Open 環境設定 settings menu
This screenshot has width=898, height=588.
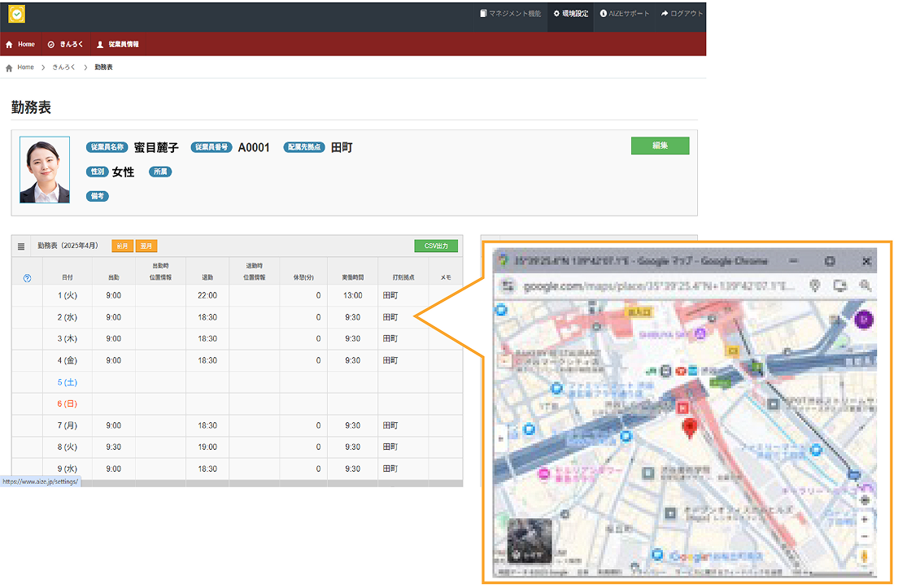[x=570, y=14]
